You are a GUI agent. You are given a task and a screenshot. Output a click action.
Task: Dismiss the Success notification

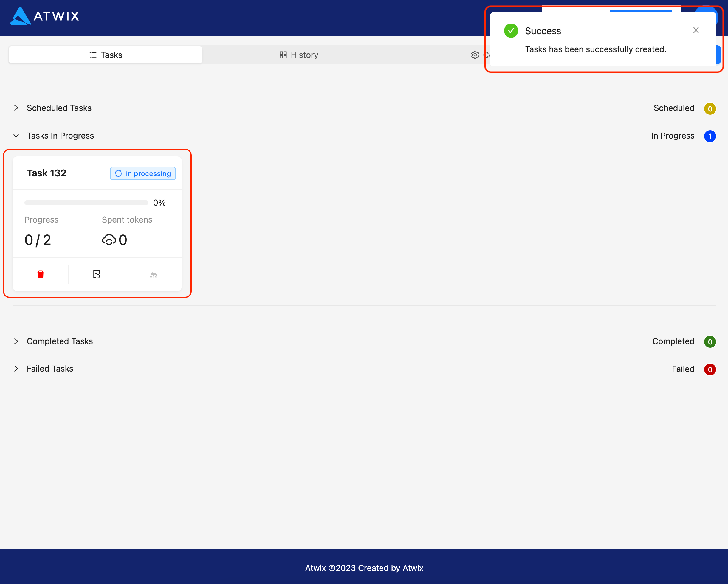[696, 30]
